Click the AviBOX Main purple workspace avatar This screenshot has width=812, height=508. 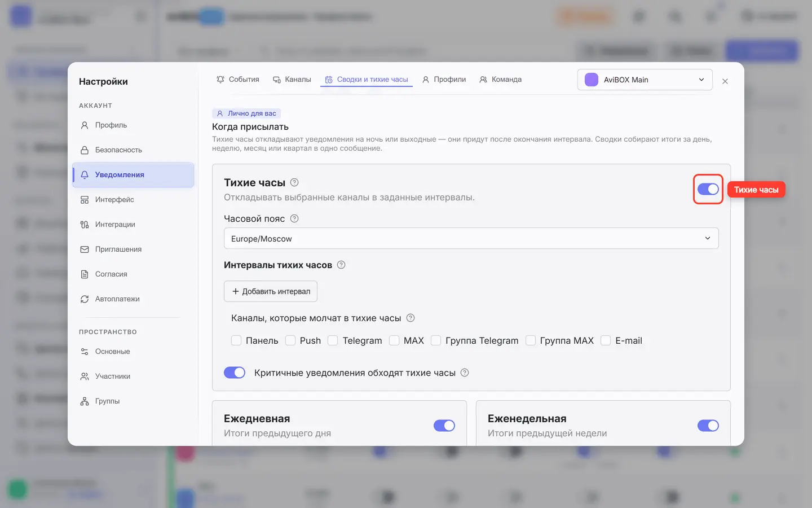pyautogui.click(x=592, y=80)
